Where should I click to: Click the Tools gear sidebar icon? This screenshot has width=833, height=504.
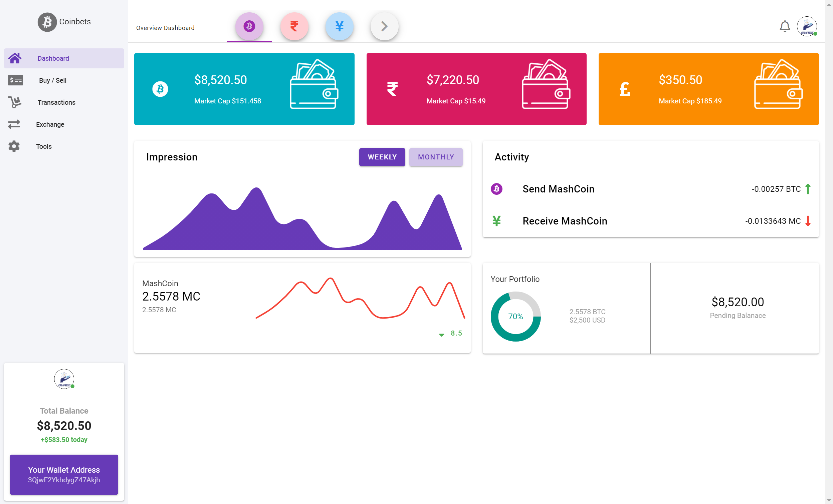click(14, 146)
